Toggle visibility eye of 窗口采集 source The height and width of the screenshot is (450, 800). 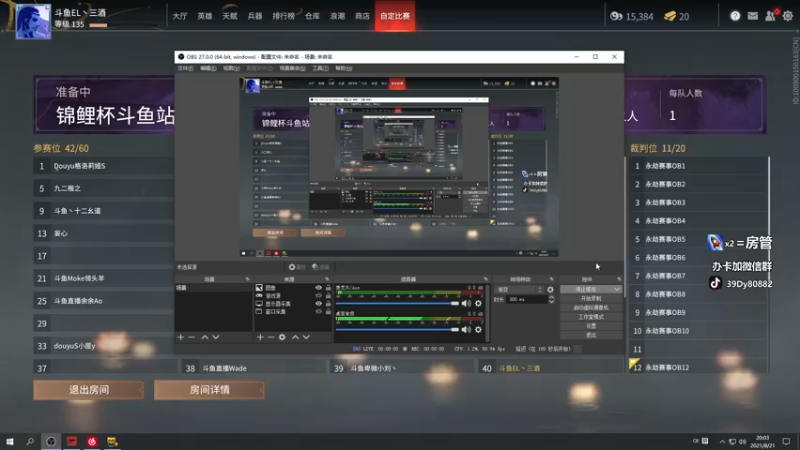tap(318, 311)
